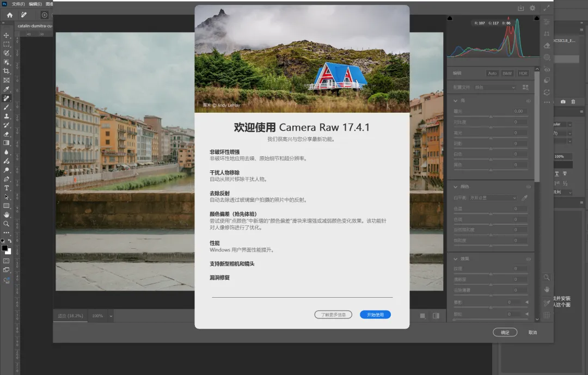
Task: Select the Horizontal Type tool
Action: (7, 188)
